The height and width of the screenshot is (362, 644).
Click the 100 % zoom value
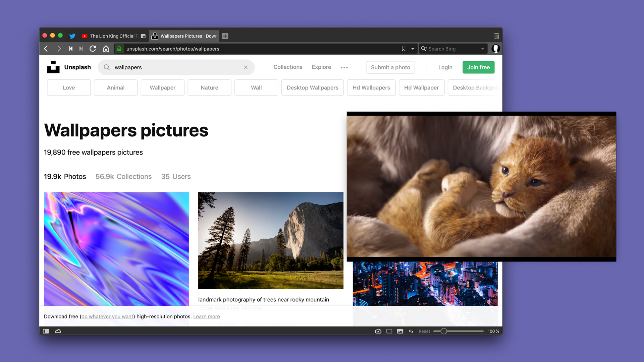(493, 331)
